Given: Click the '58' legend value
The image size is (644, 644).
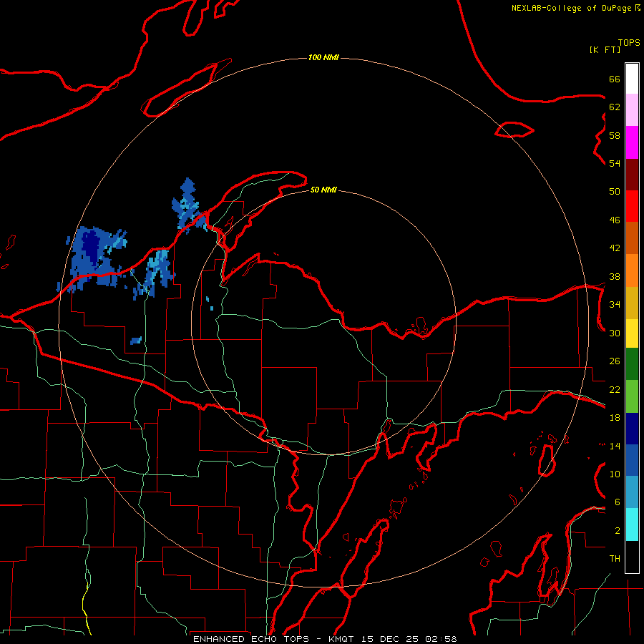Looking at the screenshot, I should click(x=615, y=135).
